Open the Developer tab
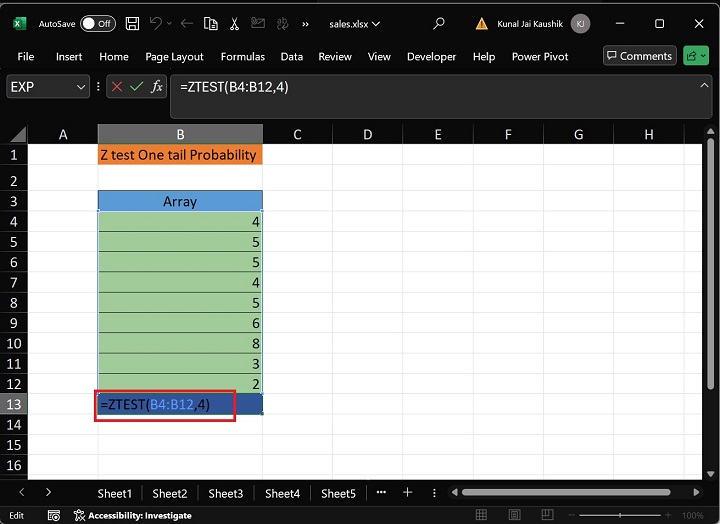This screenshot has height=524, width=720. tap(431, 56)
